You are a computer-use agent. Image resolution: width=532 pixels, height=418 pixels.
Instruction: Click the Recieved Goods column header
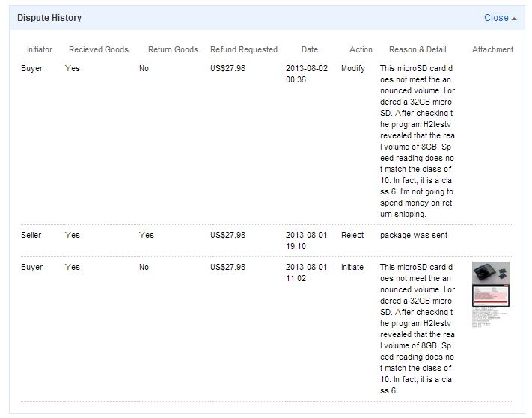pyautogui.click(x=99, y=49)
